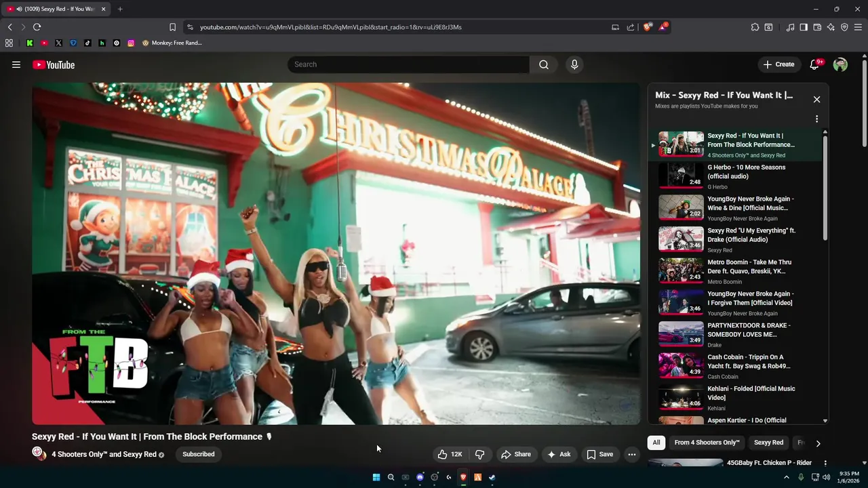Play G Herbo 10 More Seasons
Image resolution: width=868 pixels, height=488 pixels.
click(x=738, y=176)
